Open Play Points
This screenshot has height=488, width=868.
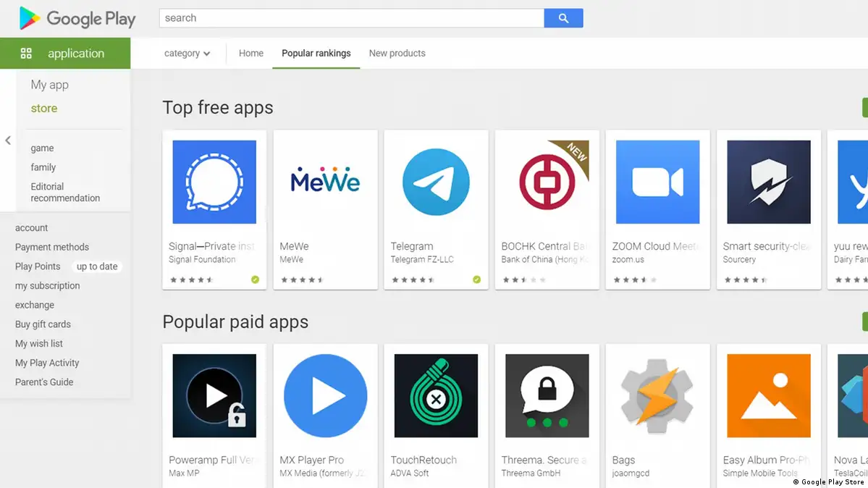click(38, 266)
